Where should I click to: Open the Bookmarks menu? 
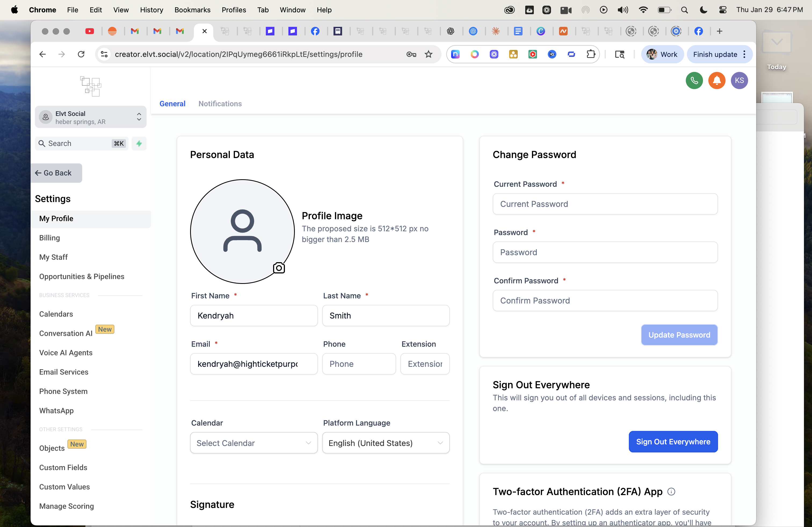click(x=193, y=10)
